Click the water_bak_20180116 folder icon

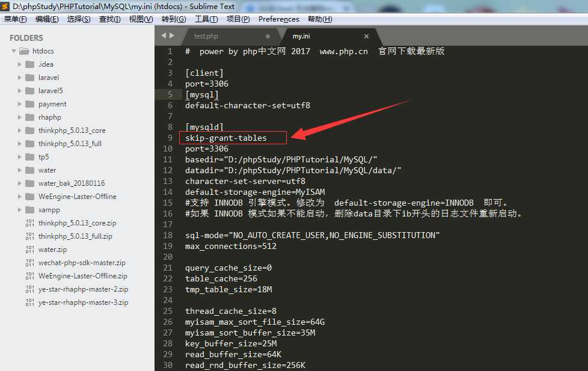pyautogui.click(x=30, y=183)
